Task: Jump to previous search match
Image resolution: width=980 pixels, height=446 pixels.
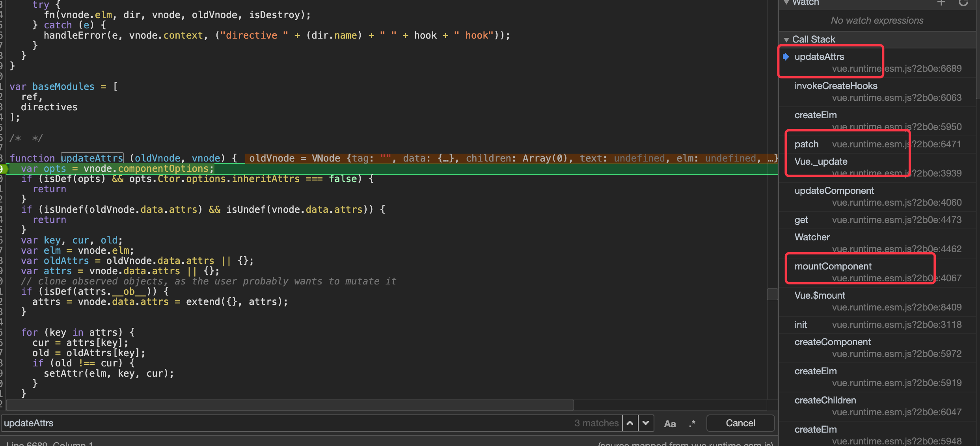Action: [x=630, y=423]
